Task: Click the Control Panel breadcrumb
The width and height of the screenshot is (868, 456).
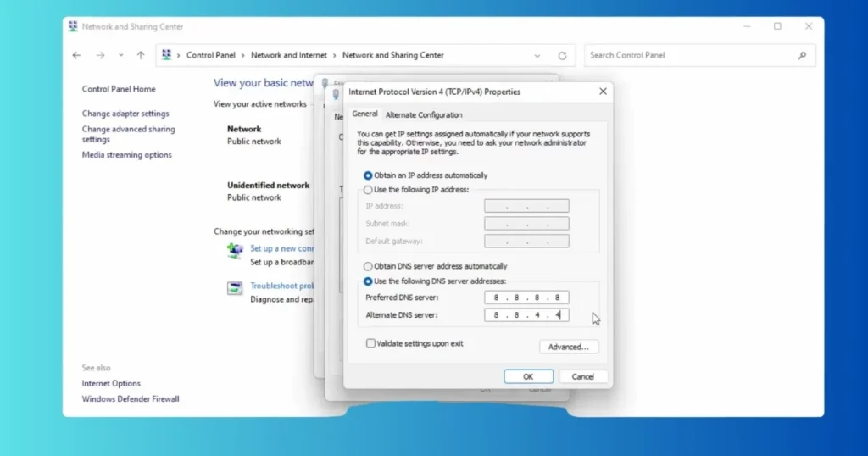Action: tap(211, 55)
